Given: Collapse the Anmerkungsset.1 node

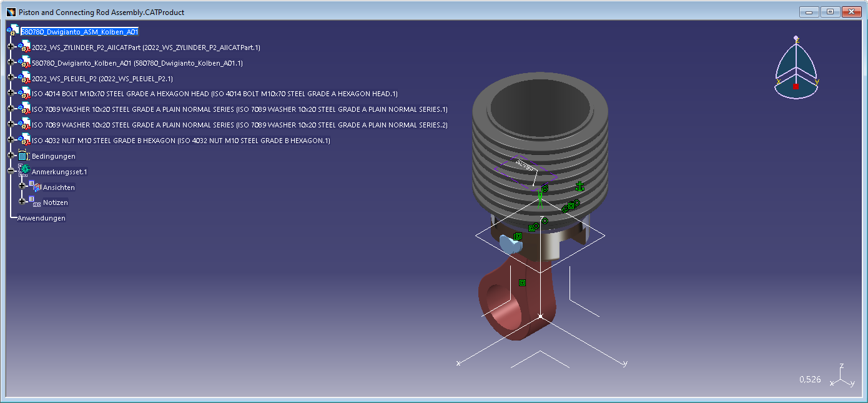Looking at the screenshot, I should [x=11, y=171].
